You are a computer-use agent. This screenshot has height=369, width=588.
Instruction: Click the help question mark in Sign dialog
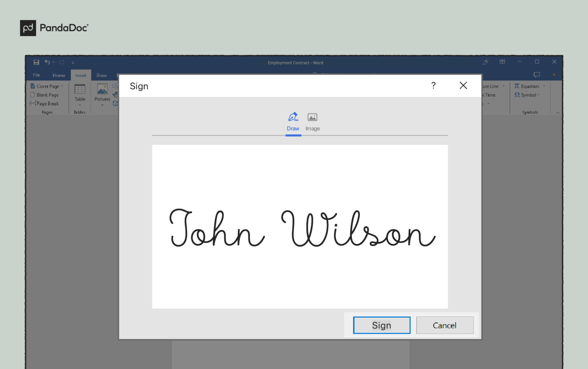coord(433,85)
